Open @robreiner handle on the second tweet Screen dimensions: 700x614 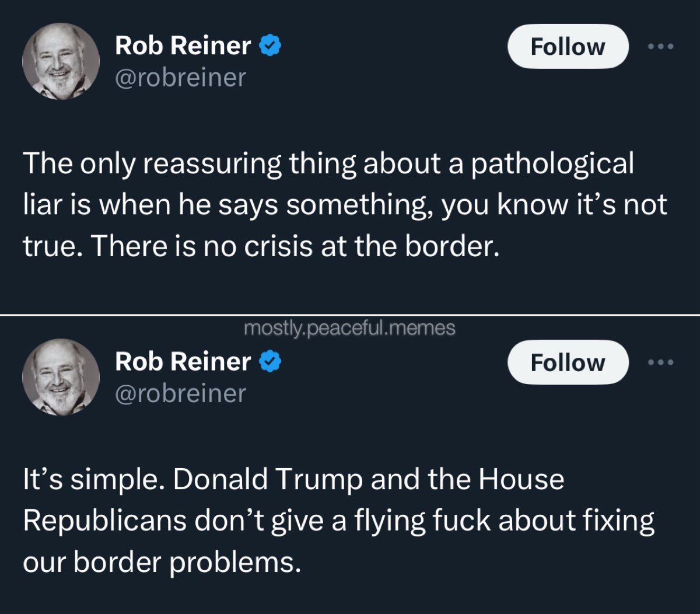click(x=180, y=393)
